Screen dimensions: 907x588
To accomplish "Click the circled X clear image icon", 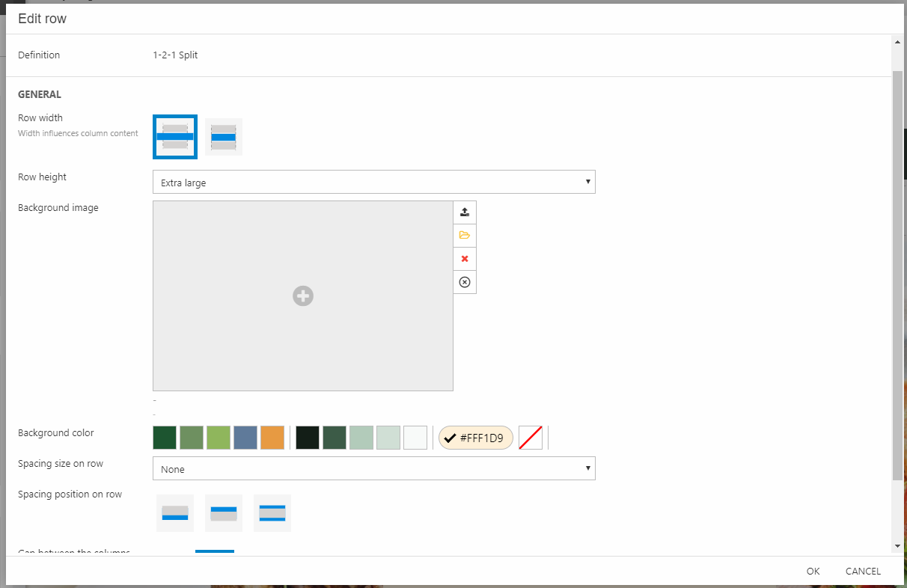I will [x=465, y=282].
